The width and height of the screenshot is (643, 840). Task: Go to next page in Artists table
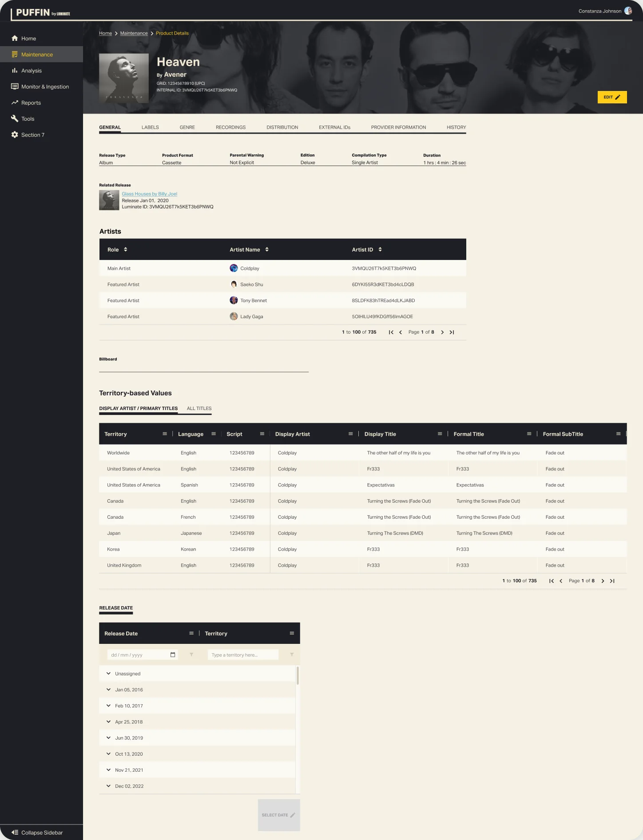tap(442, 332)
